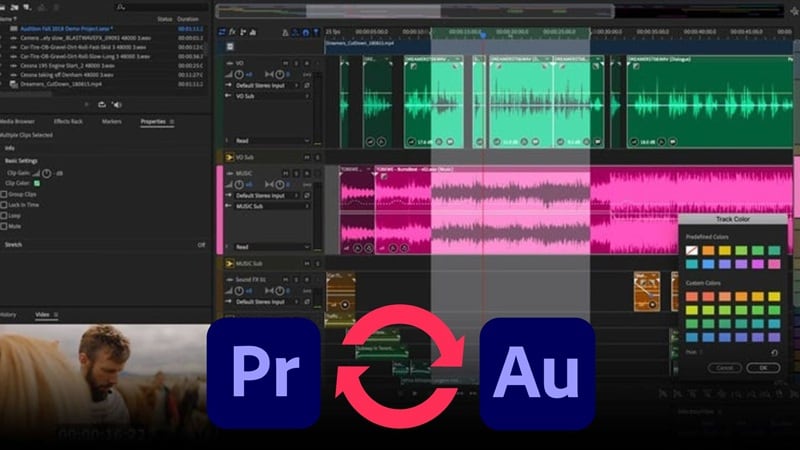Click the large green Dialogue clip in VO track
This screenshot has width=800, height=450.
(x=709, y=102)
